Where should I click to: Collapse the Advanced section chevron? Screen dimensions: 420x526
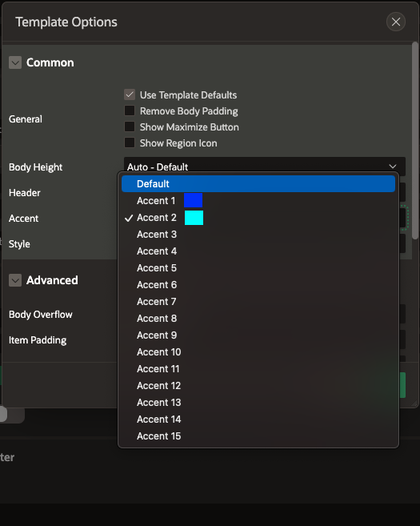[15, 280]
